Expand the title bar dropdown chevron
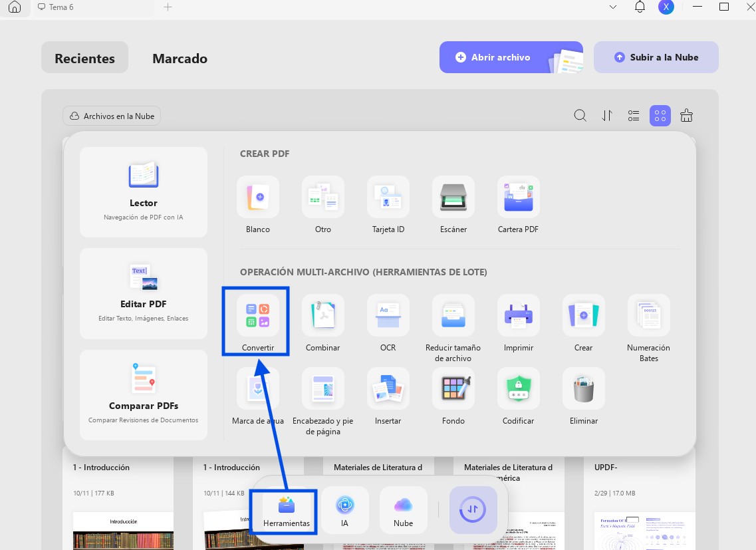The image size is (756, 550). (613, 7)
